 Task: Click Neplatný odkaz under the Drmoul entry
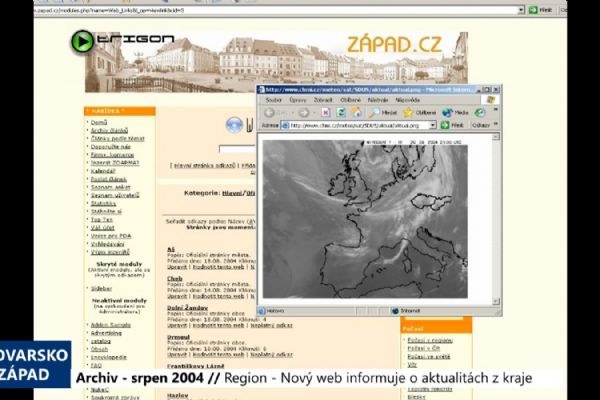click(x=271, y=355)
